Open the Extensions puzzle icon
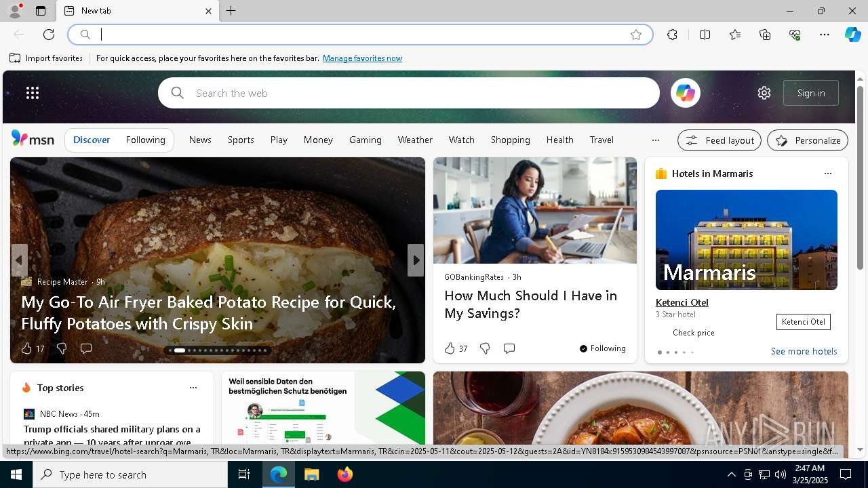The image size is (868, 488). click(672, 35)
